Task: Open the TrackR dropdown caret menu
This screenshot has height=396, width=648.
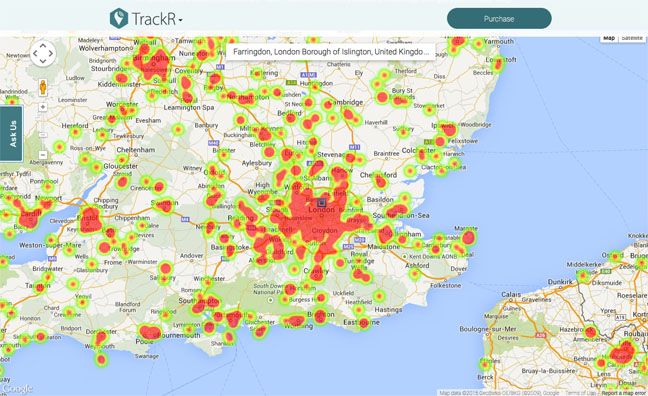Action: [181, 19]
